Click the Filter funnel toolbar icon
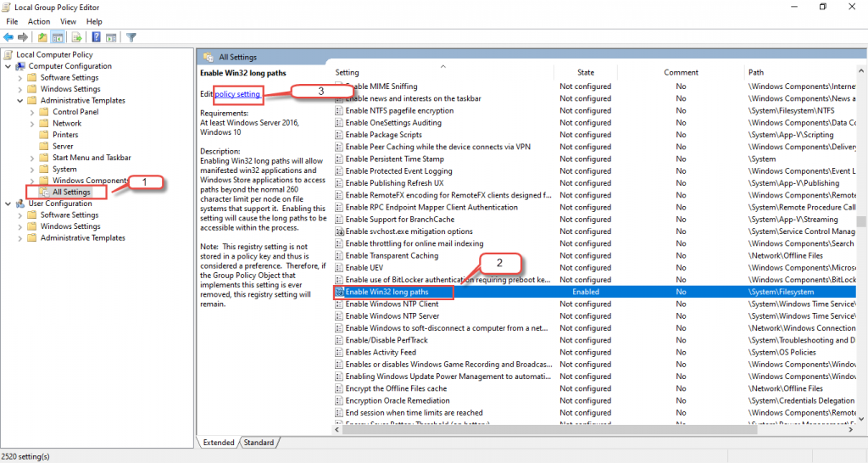The height and width of the screenshot is (463, 868). 131,37
